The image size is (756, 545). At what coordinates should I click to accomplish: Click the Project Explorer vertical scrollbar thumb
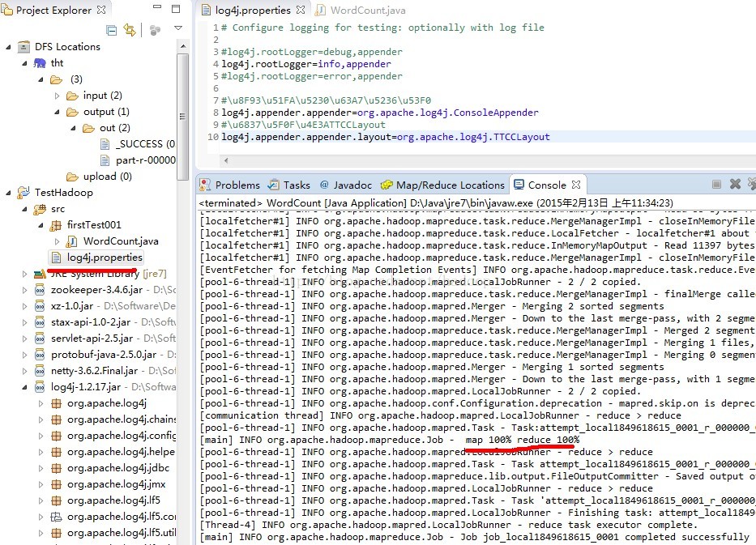click(x=182, y=116)
